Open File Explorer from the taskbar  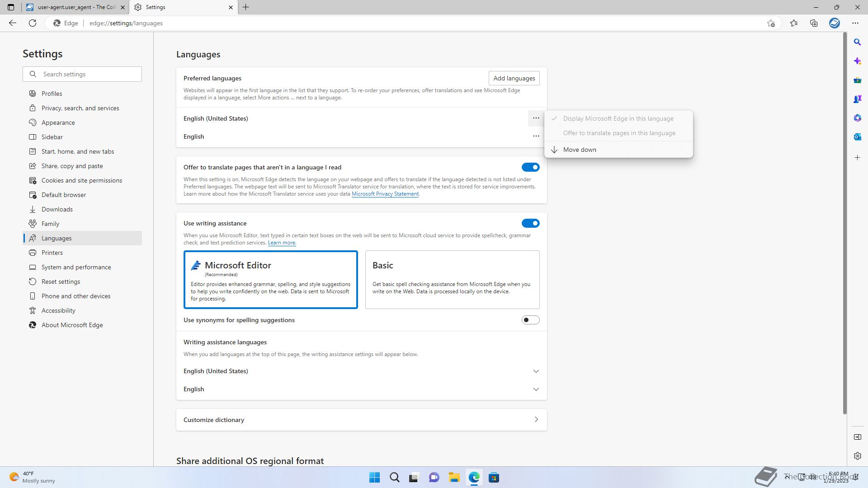coord(454,478)
